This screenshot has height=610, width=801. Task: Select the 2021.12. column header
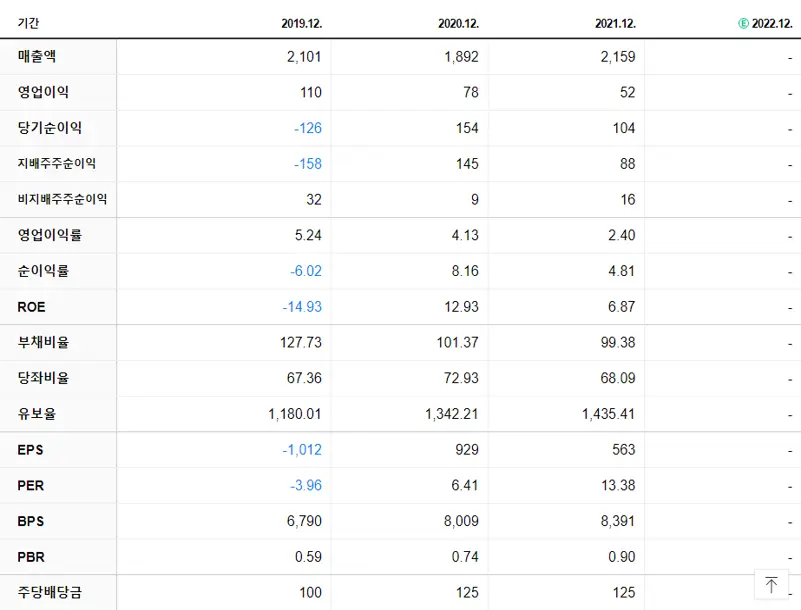pos(615,24)
